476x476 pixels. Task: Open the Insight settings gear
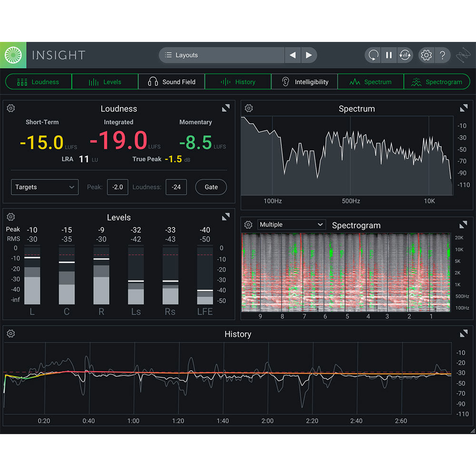pos(426,55)
